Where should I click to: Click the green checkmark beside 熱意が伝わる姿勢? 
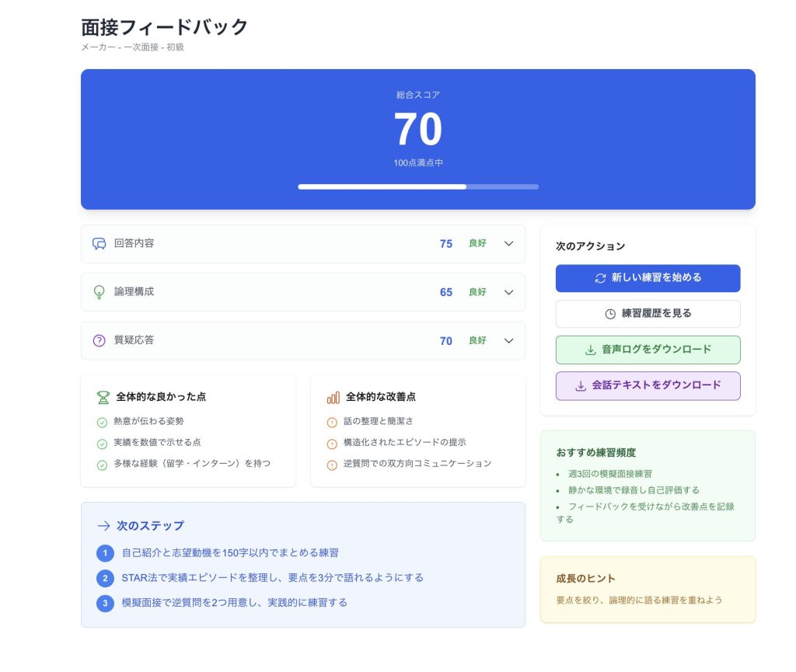pyautogui.click(x=102, y=423)
